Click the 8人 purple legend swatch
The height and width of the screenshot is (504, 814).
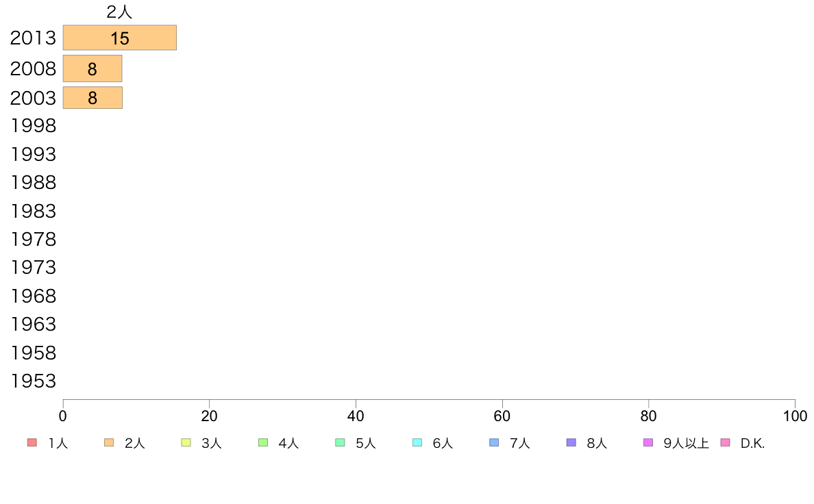click(x=571, y=443)
